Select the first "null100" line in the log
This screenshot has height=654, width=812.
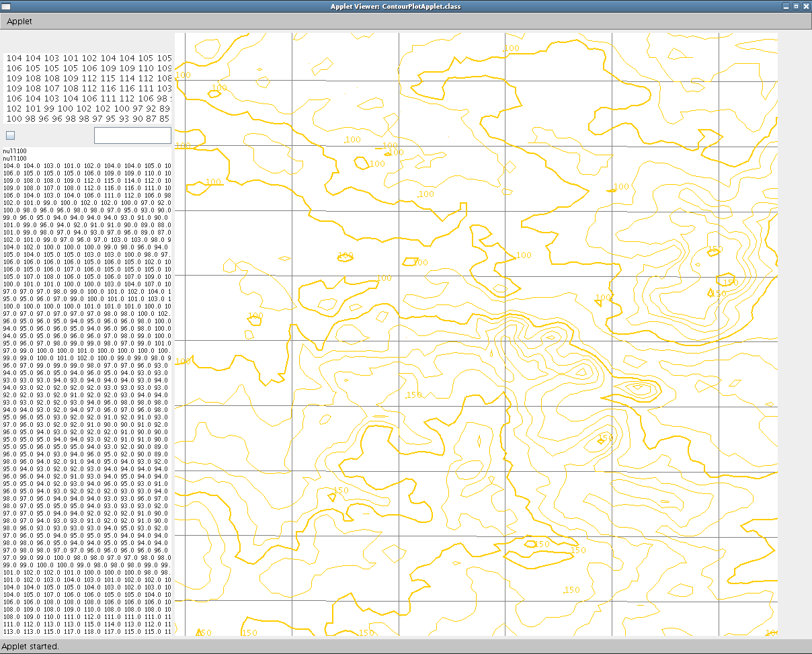coord(15,151)
